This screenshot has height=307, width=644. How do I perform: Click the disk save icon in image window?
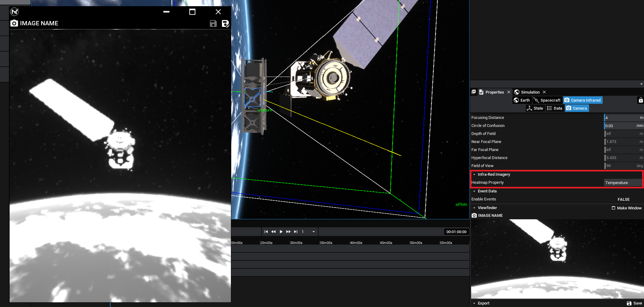(x=213, y=23)
